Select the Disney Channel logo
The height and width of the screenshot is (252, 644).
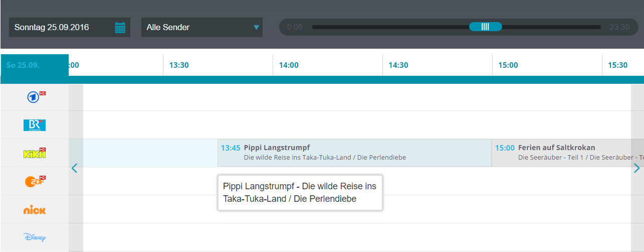pos(35,237)
